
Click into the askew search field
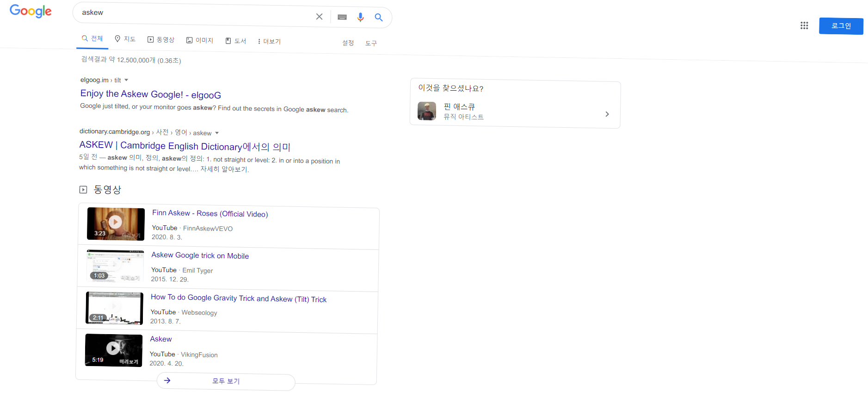(194, 14)
